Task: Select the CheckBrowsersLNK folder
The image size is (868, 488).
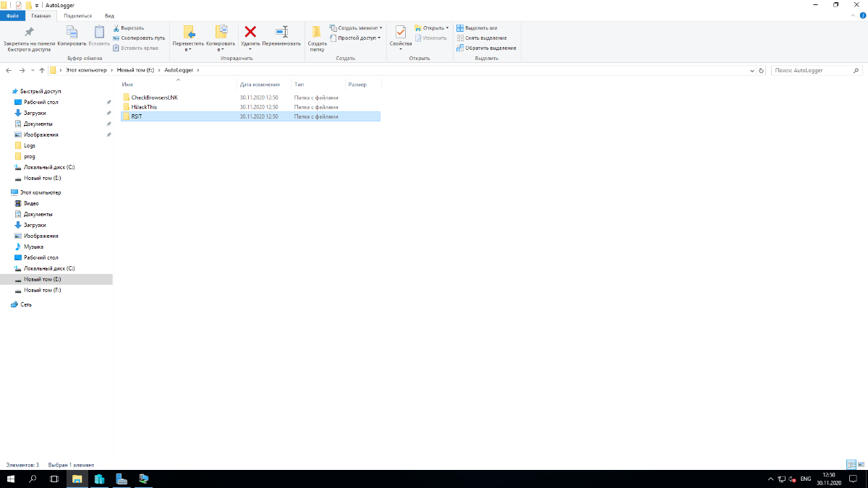Action: (x=154, y=97)
